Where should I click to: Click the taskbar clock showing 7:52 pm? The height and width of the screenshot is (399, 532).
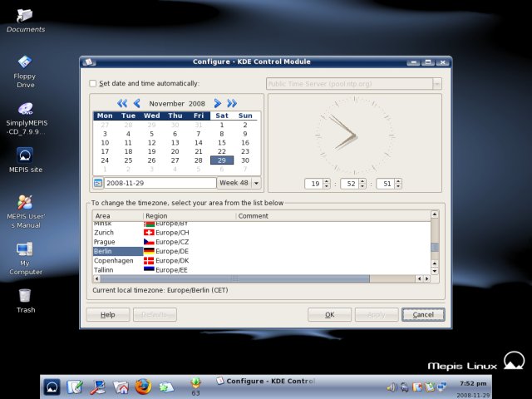[473, 383]
